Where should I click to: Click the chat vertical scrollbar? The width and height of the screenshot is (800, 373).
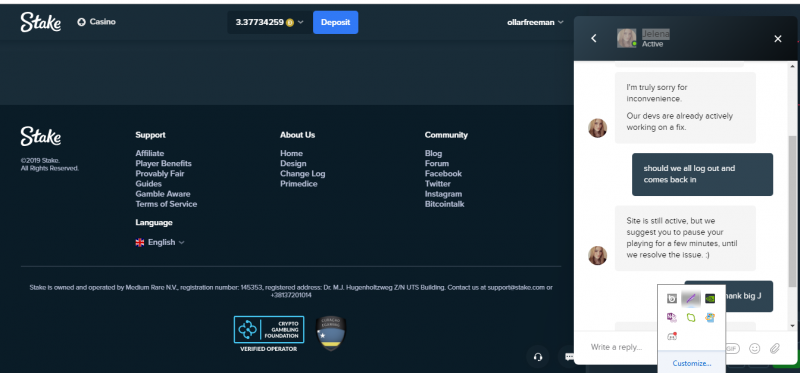792,210
